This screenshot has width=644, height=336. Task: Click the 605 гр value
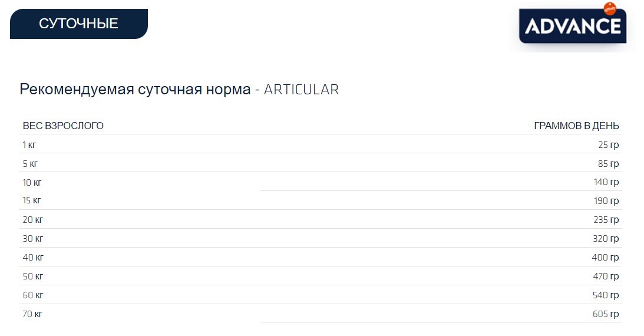[x=606, y=314]
